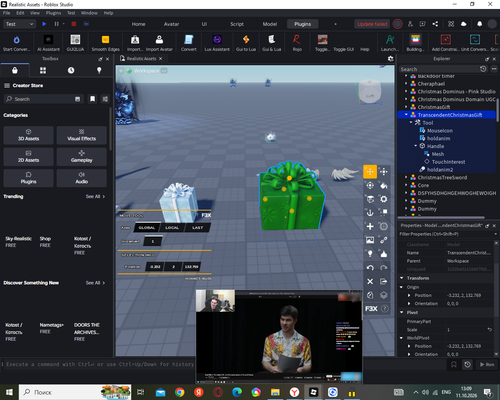Image resolution: width=500 pixels, height=400 pixels.
Task: Switch to the Model ribbon tab
Action: (x=270, y=24)
